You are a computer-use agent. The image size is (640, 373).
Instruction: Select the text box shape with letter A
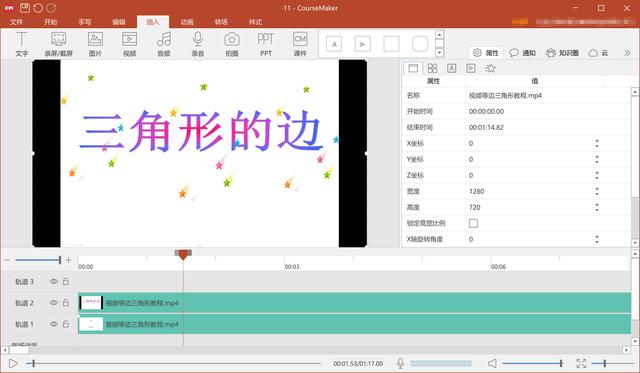click(334, 44)
